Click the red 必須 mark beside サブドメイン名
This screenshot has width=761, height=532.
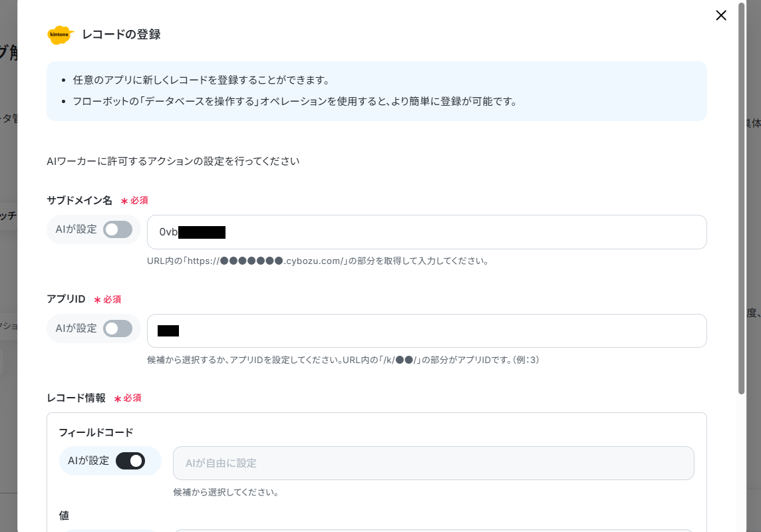134,200
